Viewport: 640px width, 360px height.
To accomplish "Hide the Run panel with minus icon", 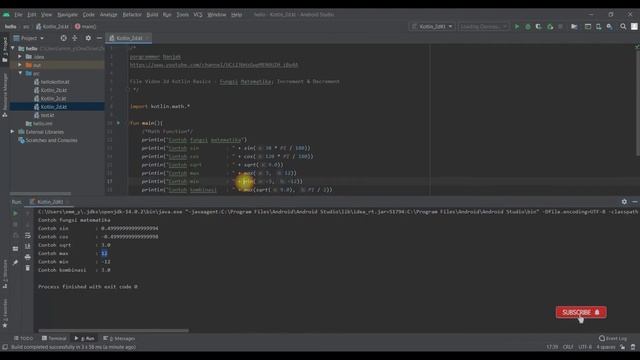I will (635, 202).
